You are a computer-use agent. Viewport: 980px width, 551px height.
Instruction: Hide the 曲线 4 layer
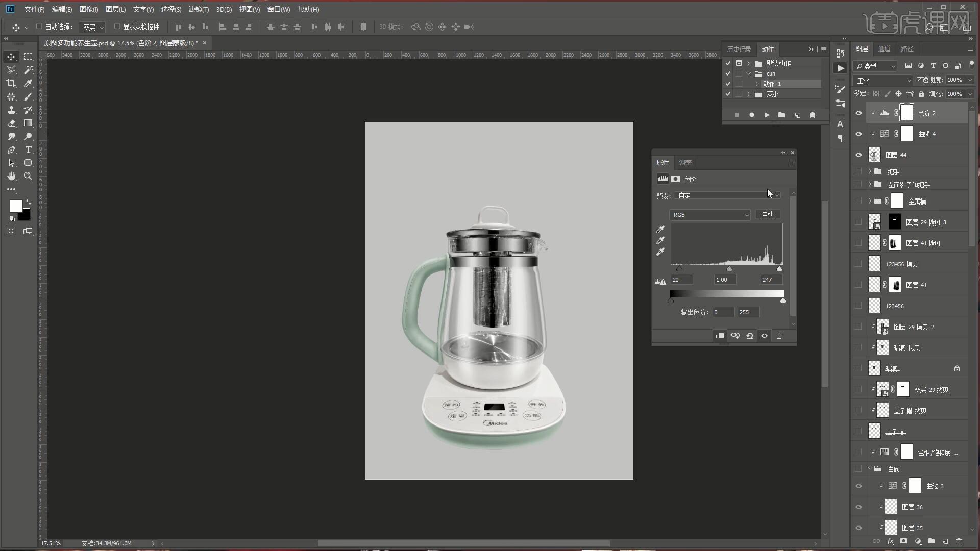pyautogui.click(x=859, y=134)
